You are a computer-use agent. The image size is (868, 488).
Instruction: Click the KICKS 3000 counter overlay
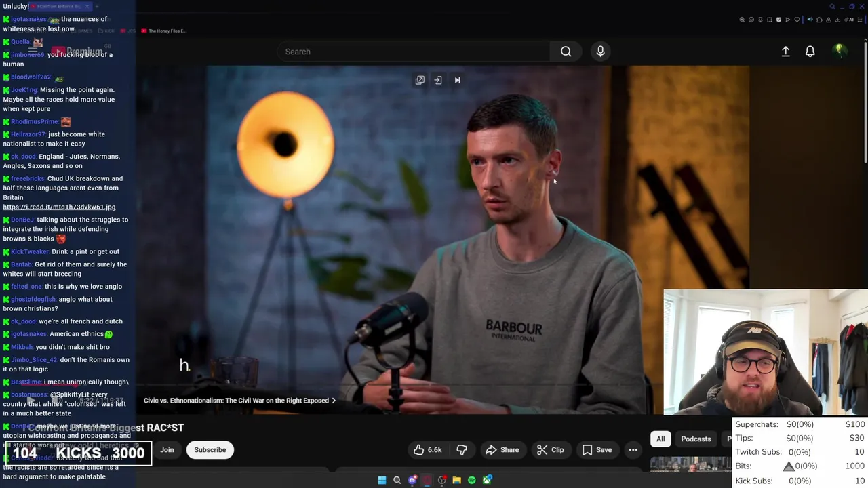pos(79,453)
